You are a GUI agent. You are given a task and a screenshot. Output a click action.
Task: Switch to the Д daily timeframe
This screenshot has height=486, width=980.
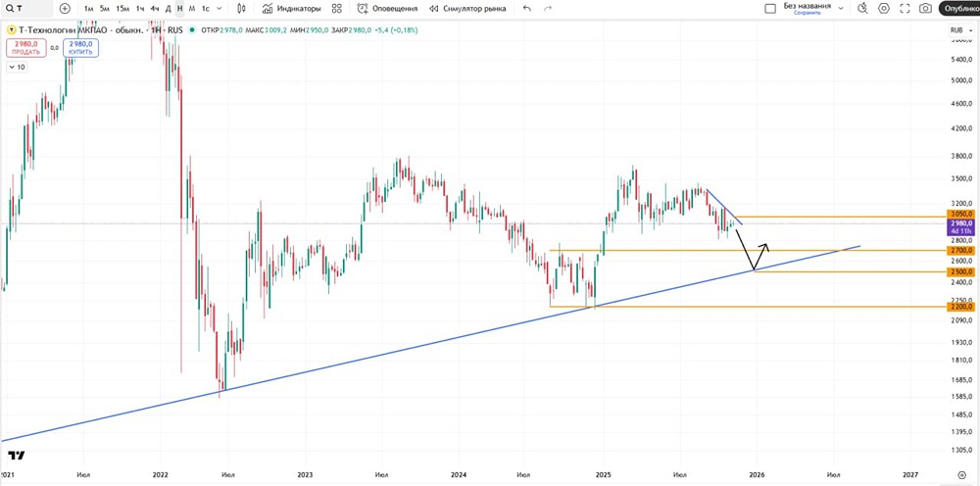168,9
